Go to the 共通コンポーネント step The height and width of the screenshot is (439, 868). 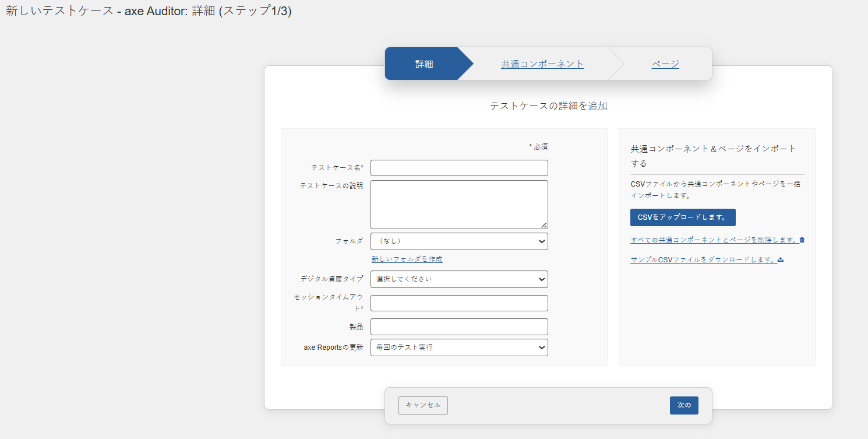click(x=542, y=64)
